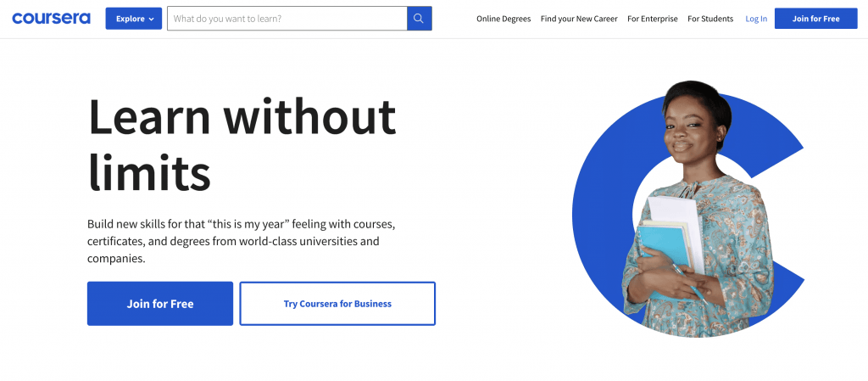
Task: Go to For Enterprise page
Action: tap(652, 19)
